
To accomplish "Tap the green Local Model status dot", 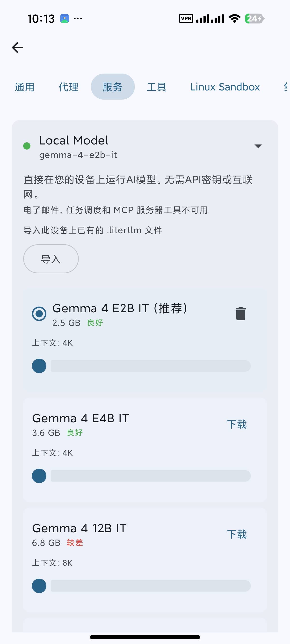I will [x=27, y=146].
